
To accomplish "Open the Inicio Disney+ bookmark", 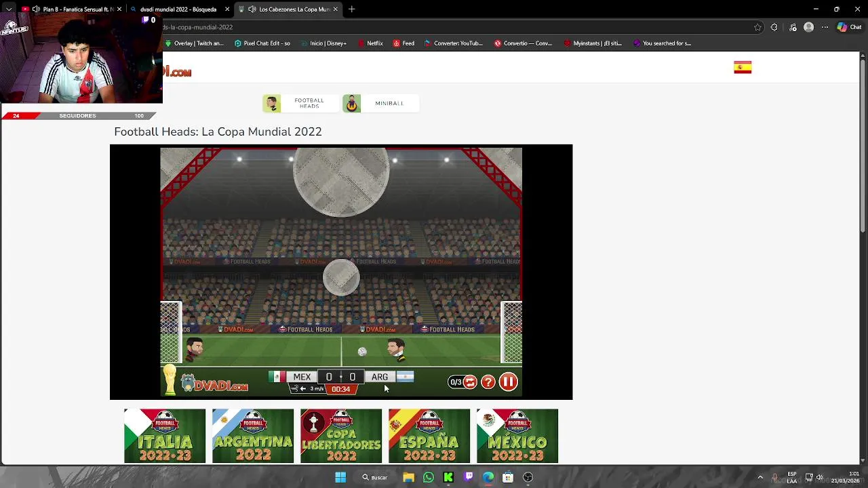I will pyautogui.click(x=323, y=43).
